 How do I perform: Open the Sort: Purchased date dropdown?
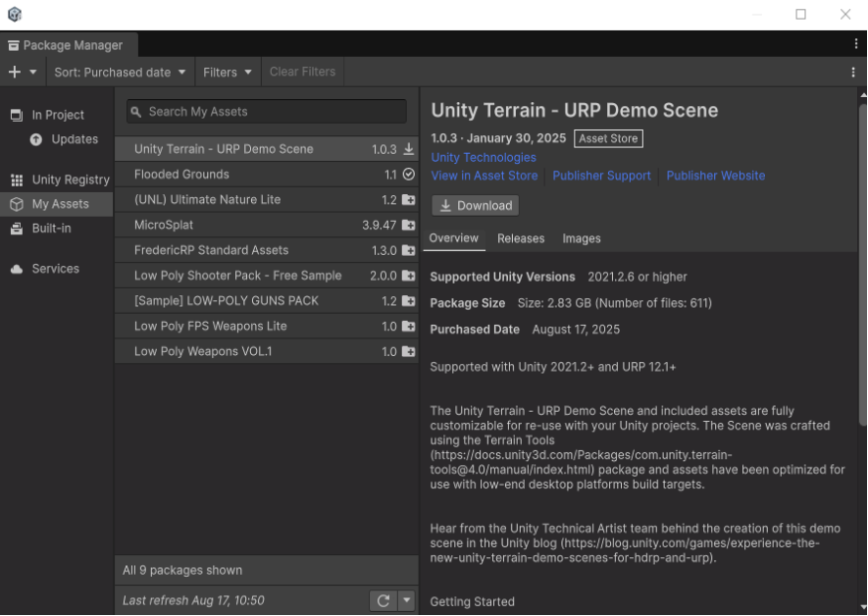(x=120, y=72)
